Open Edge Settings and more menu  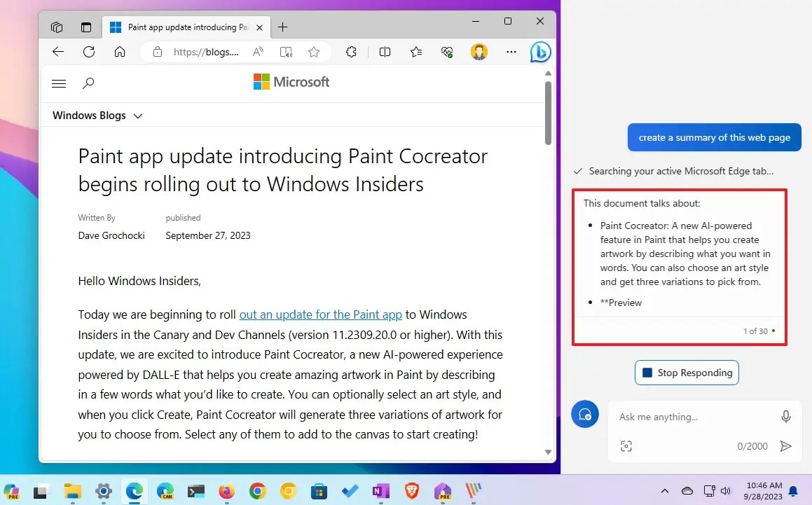(511, 52)
